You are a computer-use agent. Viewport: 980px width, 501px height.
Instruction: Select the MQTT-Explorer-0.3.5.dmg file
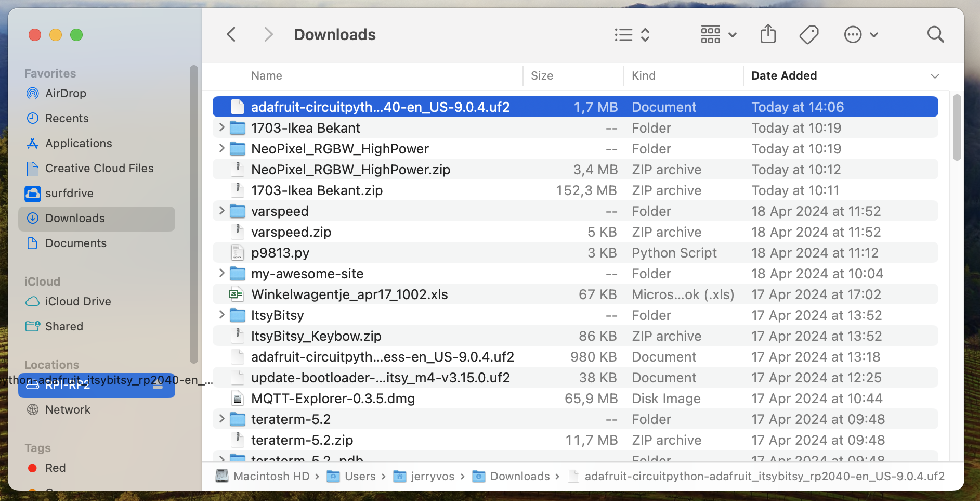(x=333, y=399)
